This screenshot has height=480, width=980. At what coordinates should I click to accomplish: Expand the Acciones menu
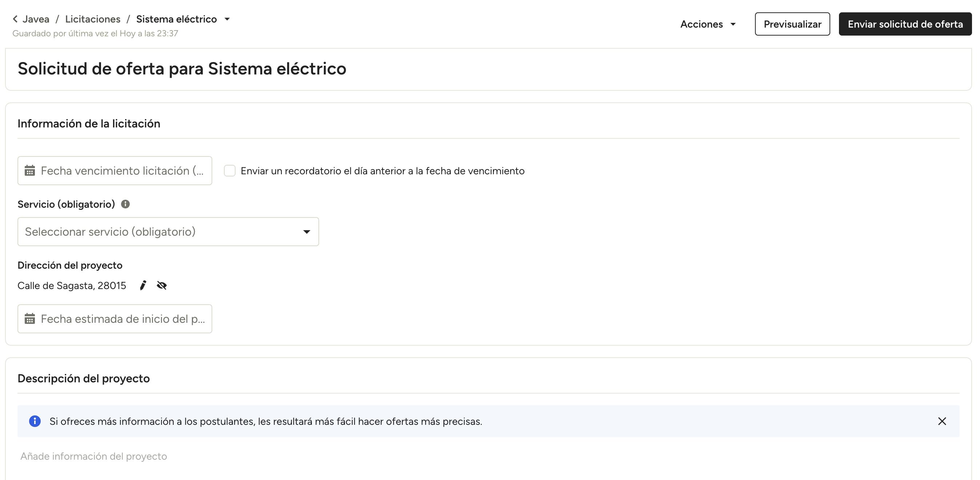click(708, 24)
